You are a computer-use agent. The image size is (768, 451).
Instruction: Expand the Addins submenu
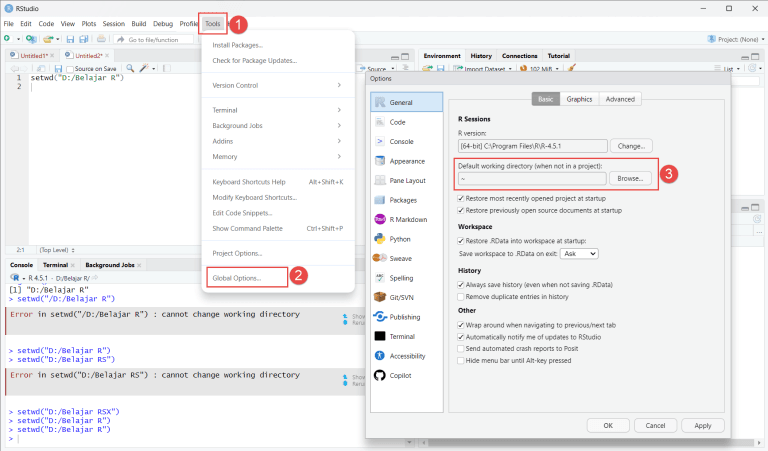pyautogui.click(x=277, y=141)
